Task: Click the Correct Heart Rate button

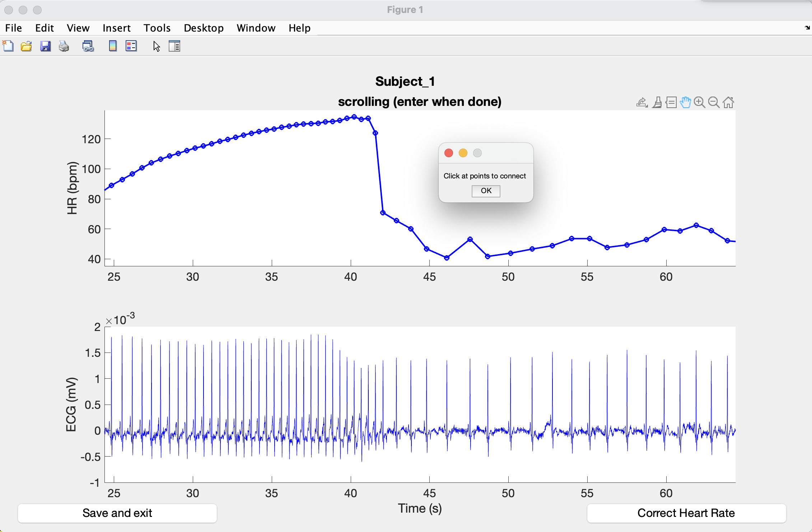Action: point(686,513)
